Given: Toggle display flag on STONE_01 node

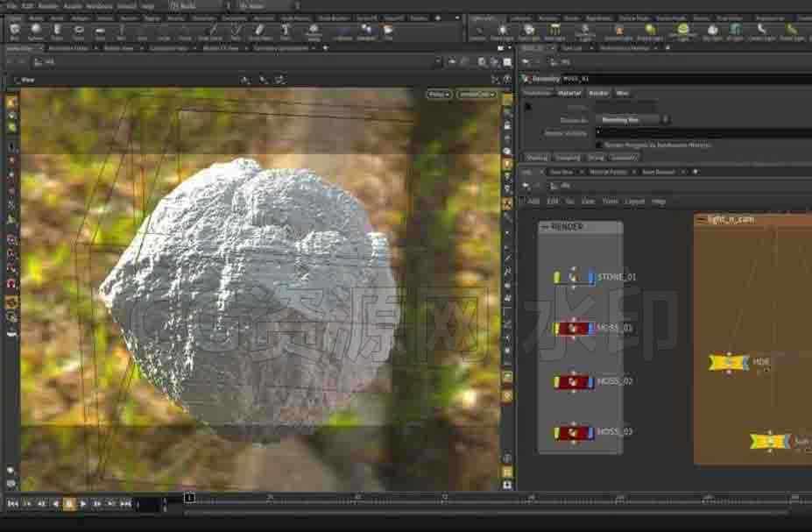Looking at the screenshot, I should point(591,277).
